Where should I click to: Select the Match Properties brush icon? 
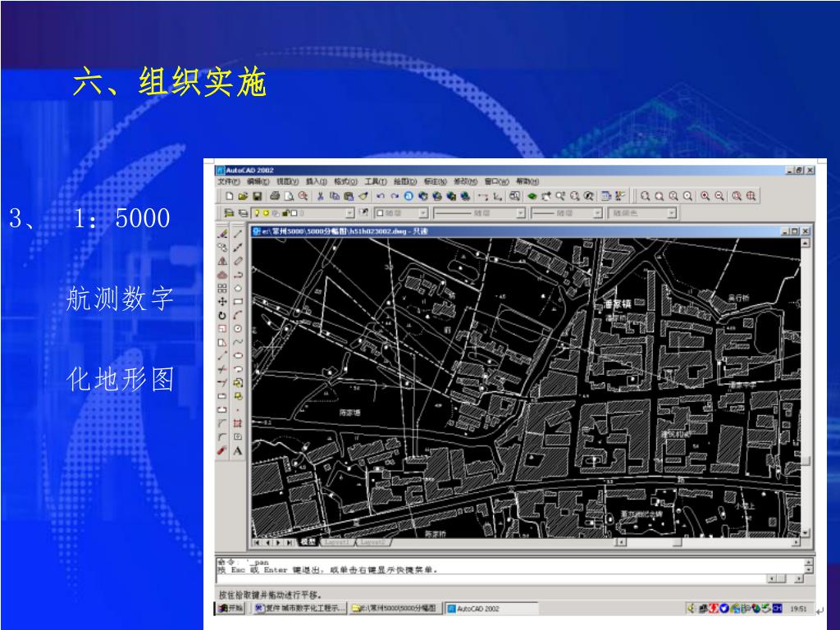point(363,197)
